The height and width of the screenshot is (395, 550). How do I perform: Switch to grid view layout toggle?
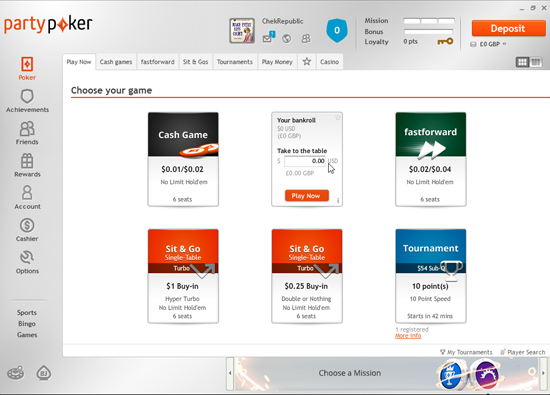[522, 62]
